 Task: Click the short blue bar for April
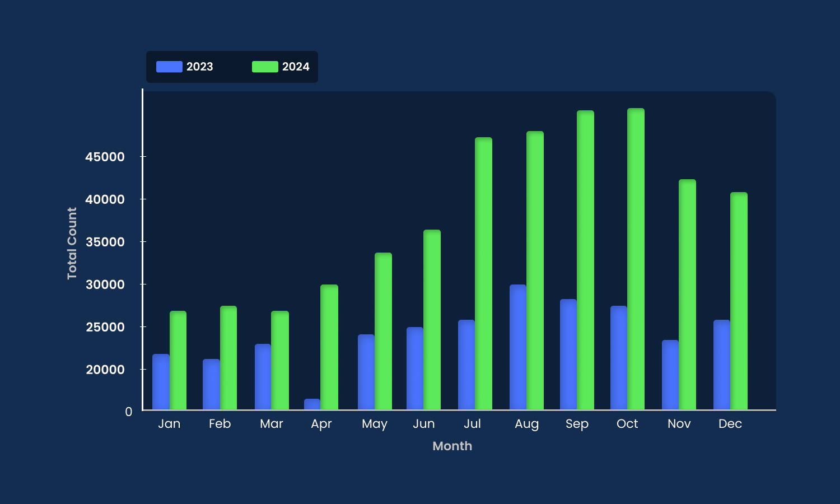(312, 404)
